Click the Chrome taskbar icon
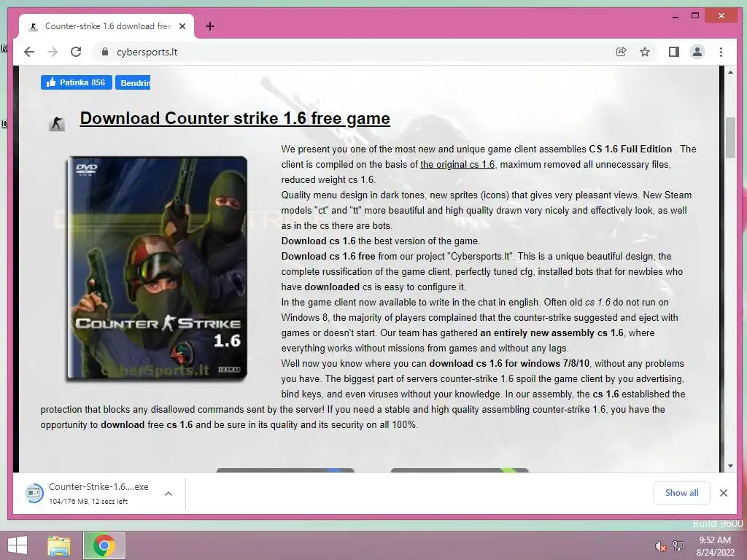This screenshot has width=747, height=560. point(104,545)
